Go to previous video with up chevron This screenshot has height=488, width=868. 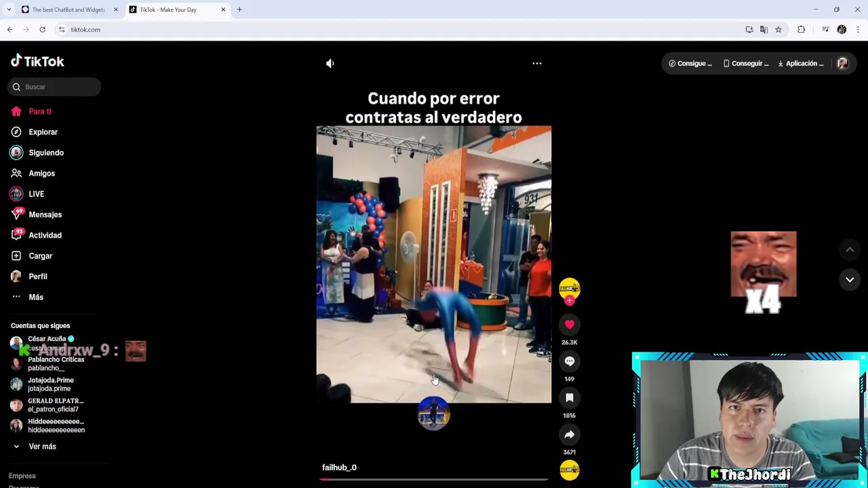pyautogui.click(x=850, y=250)
